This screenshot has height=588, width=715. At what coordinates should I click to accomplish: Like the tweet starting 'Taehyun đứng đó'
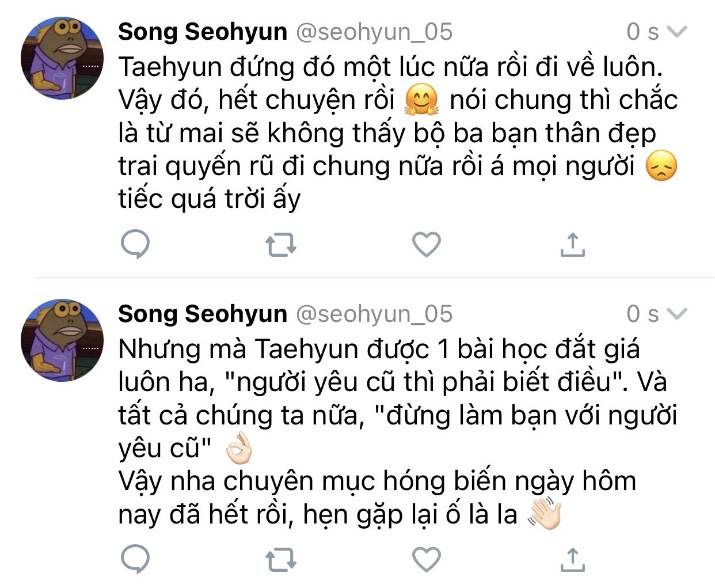click(x=427, y=245)
